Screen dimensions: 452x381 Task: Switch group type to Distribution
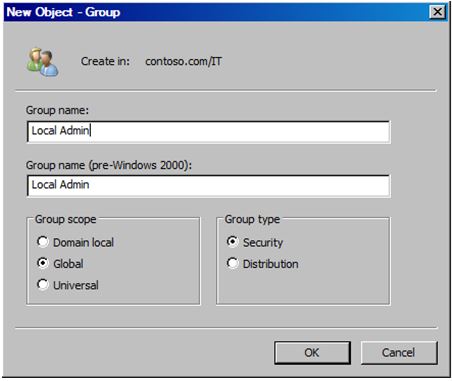[232, 263]
